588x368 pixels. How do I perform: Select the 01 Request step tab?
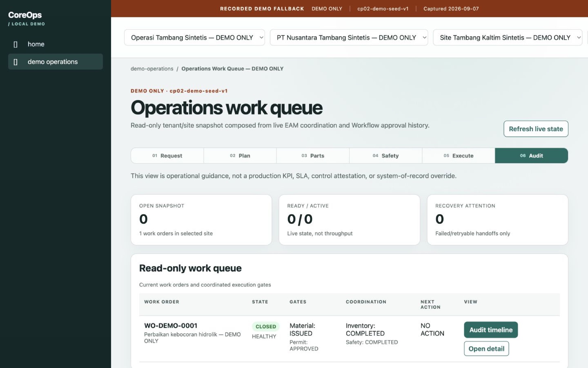tap(167, 156)
